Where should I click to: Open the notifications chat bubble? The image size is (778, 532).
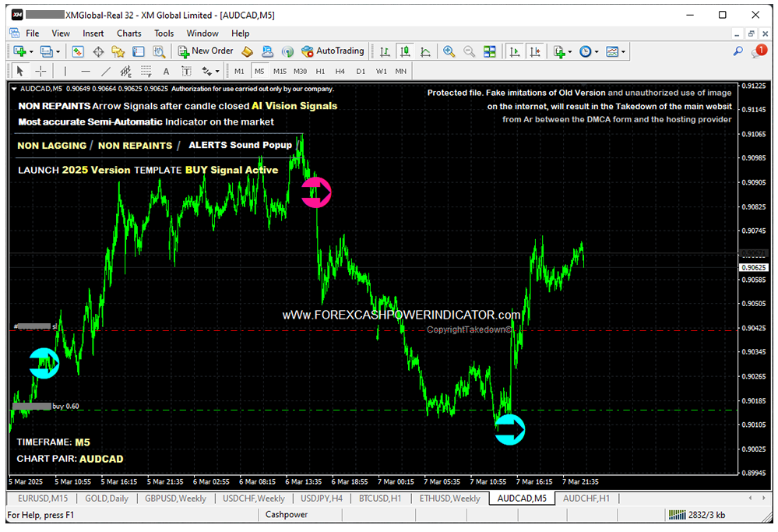759,51
